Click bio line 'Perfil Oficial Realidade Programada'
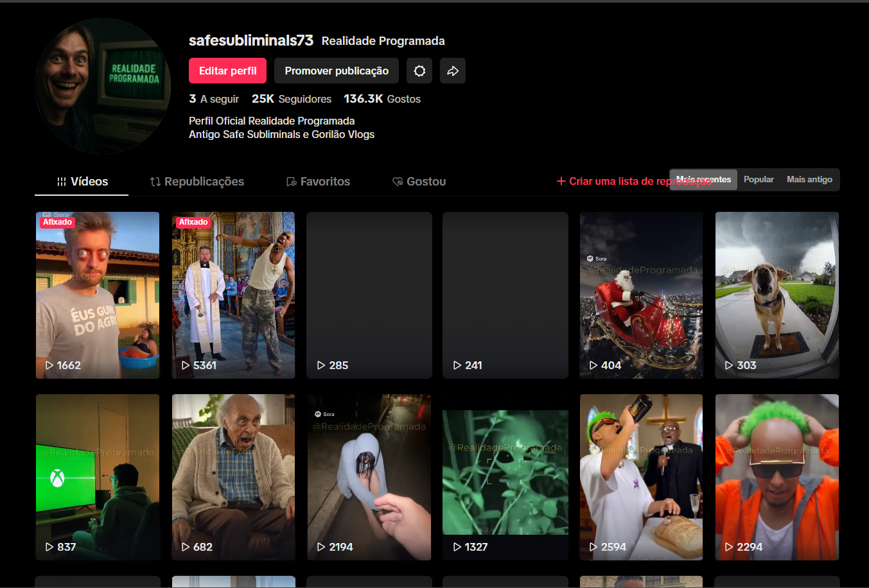 tap(272, 121)
